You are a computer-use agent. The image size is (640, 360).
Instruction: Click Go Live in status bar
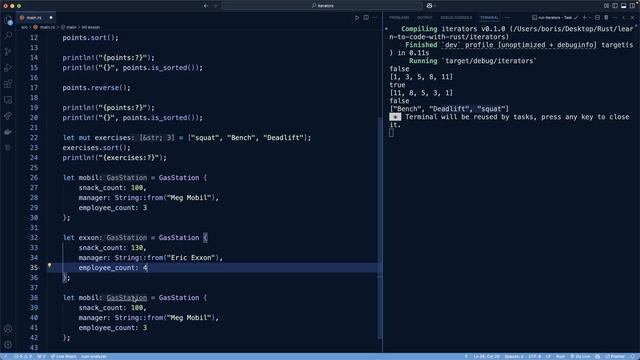tap(580, 356)
